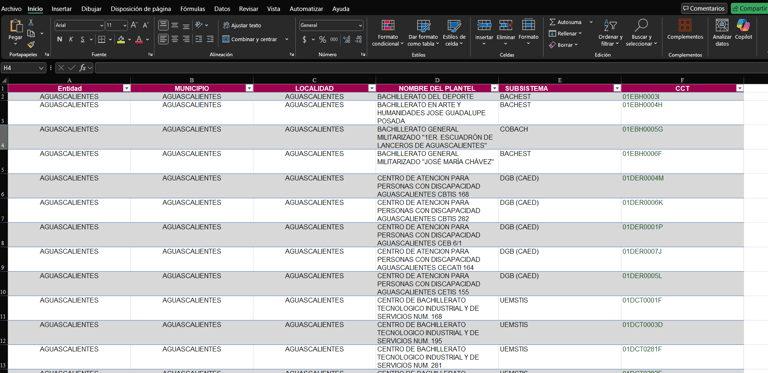Center text horizontally icon

click(174, 39)
